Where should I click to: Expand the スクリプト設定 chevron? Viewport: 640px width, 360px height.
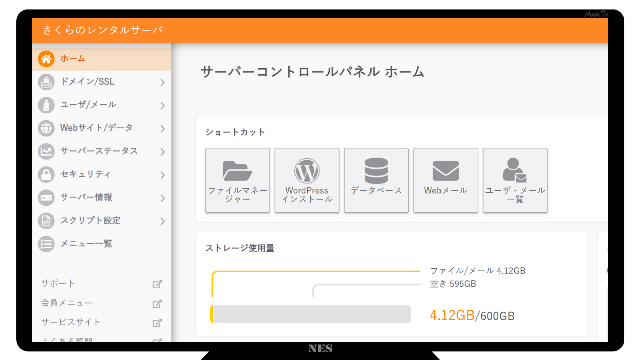(x=162, y=221)
